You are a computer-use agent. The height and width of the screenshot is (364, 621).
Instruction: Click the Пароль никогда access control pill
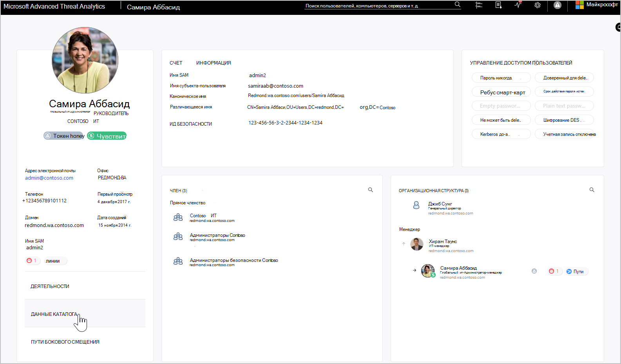point(501,78)
